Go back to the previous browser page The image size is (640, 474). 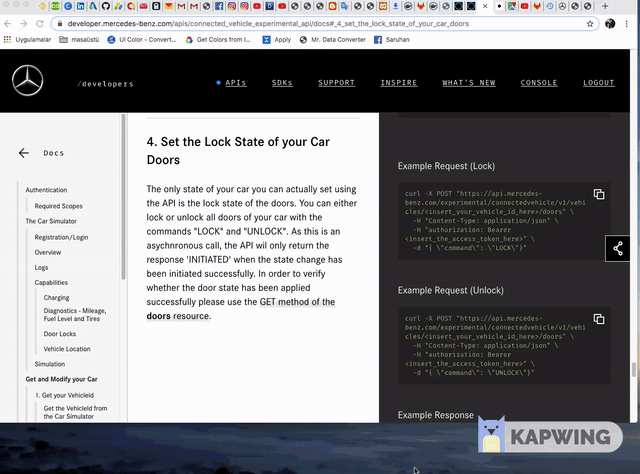click(7, 24)
